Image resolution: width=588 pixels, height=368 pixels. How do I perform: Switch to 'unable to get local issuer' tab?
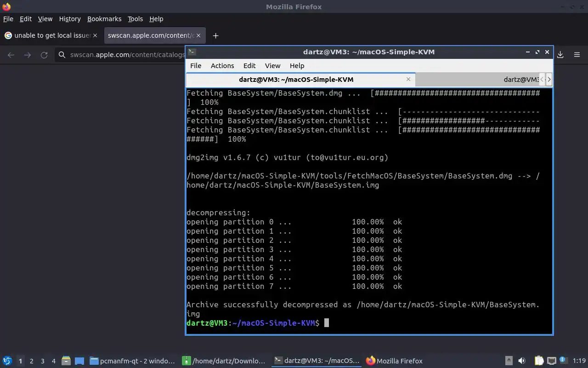[x=51, y=35]
